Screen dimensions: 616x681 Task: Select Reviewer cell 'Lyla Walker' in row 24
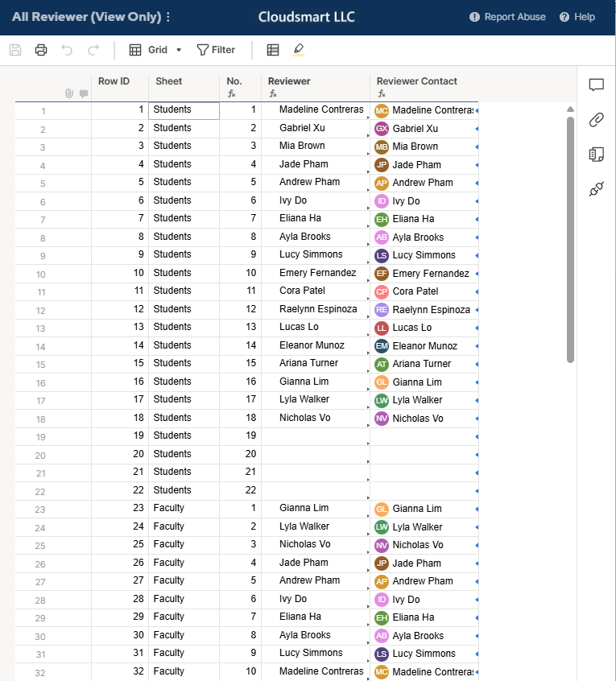316,526
